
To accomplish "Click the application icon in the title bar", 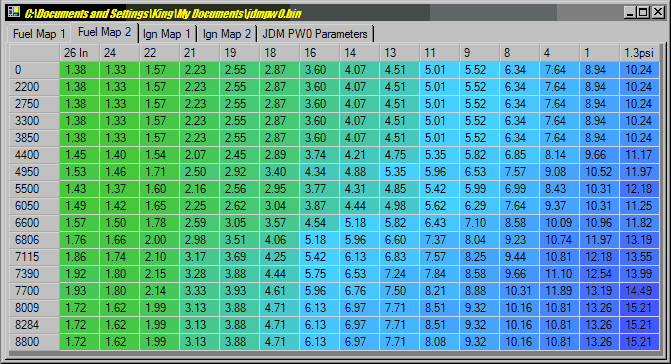I will pos(13,12).
